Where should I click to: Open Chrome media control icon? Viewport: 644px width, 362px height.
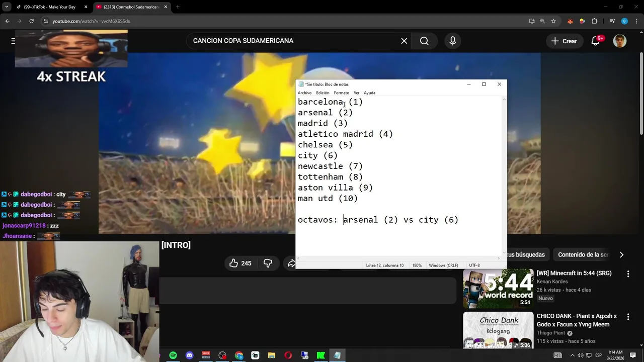click(612, 21)
